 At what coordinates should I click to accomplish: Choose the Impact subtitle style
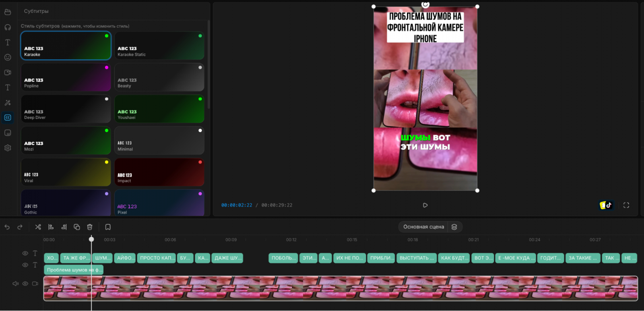pyautogui.click(x=159, y=172)
